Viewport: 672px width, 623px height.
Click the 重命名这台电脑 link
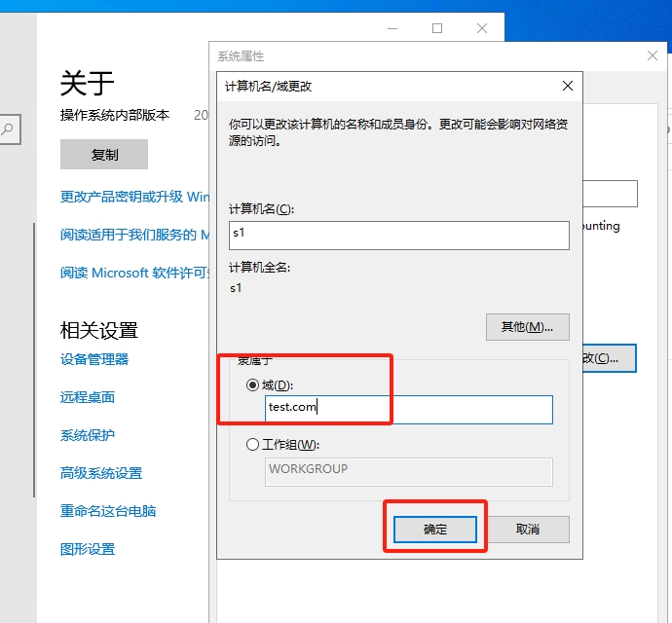coord(108,511)
